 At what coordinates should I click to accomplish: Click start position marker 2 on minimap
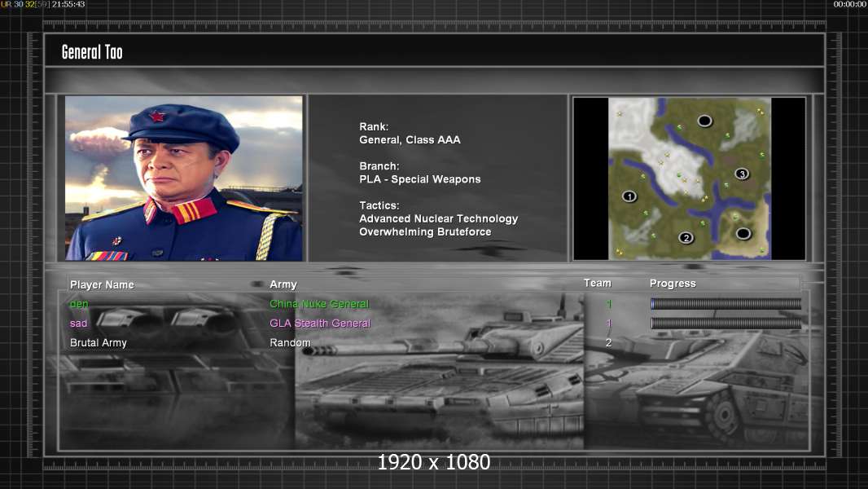pyautogui.click(x=686, y=238)
